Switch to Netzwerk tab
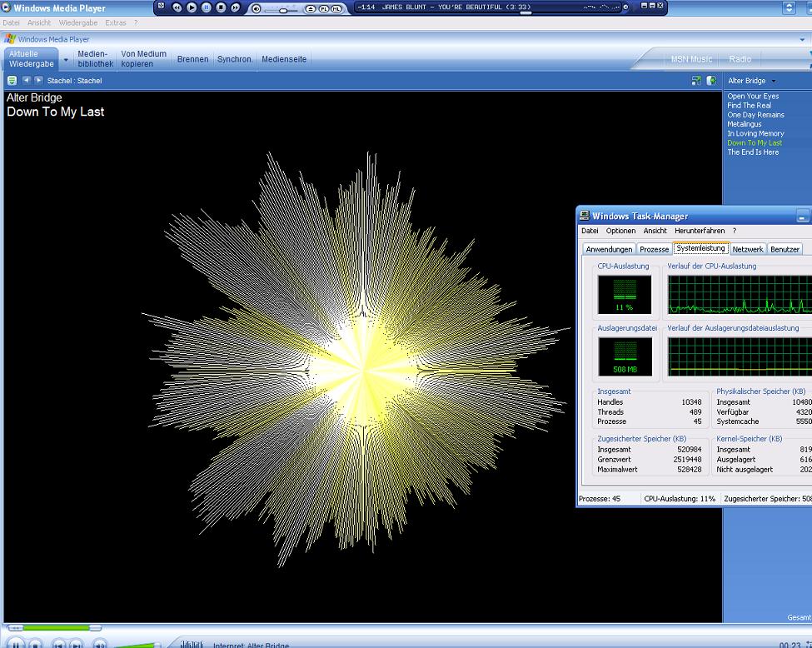Image resolution: width=812 pixels, height=648 pixels. [748, 249]
